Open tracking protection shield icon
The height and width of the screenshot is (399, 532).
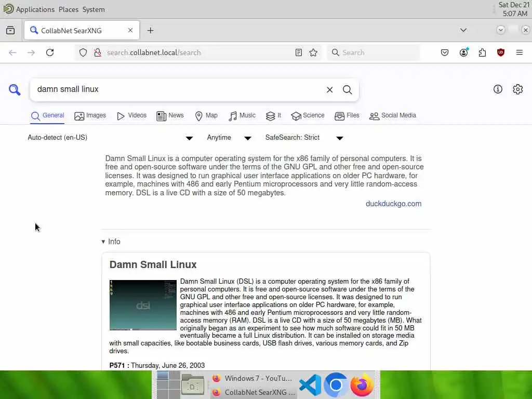coord(83,52)
